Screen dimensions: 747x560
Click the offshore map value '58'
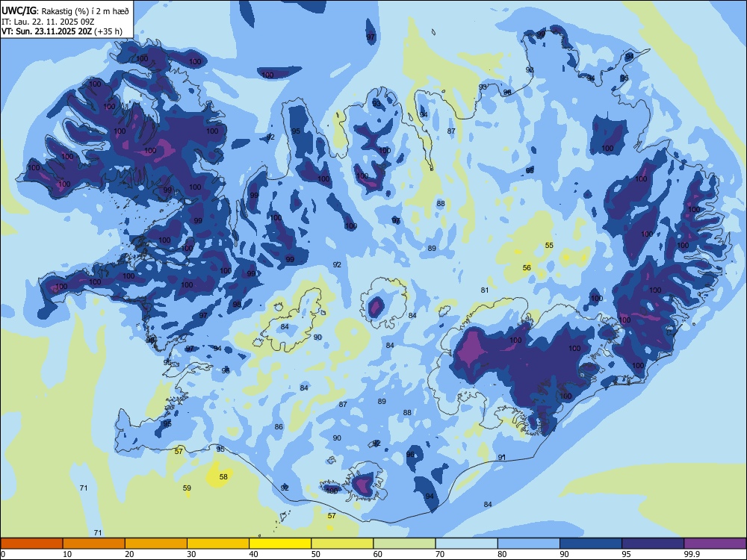pos(223,476)
